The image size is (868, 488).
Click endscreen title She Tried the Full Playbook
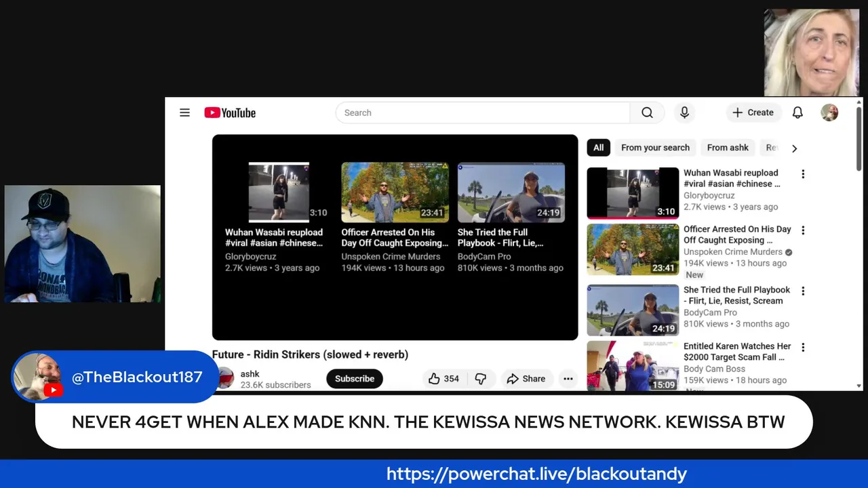500,237
